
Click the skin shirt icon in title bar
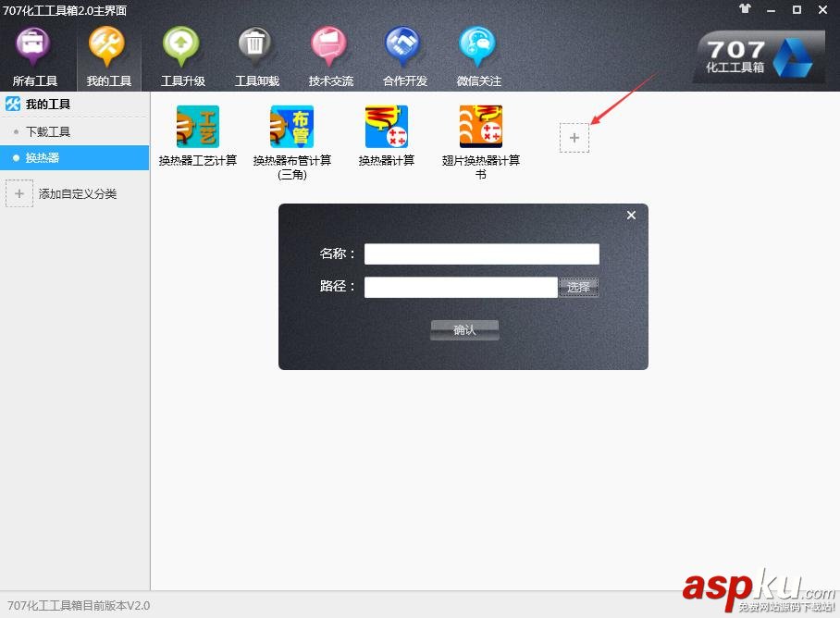(745, 9)
